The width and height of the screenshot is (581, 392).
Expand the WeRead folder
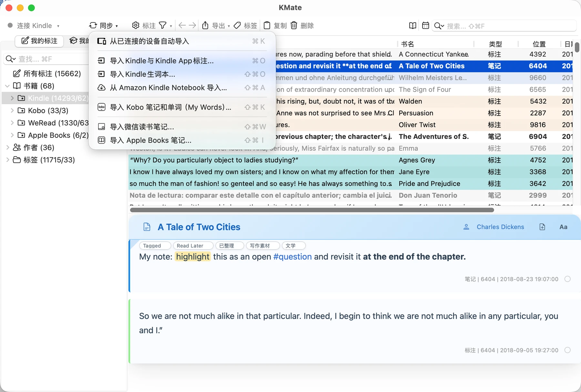pyautogui.click(x=12, y=123)
